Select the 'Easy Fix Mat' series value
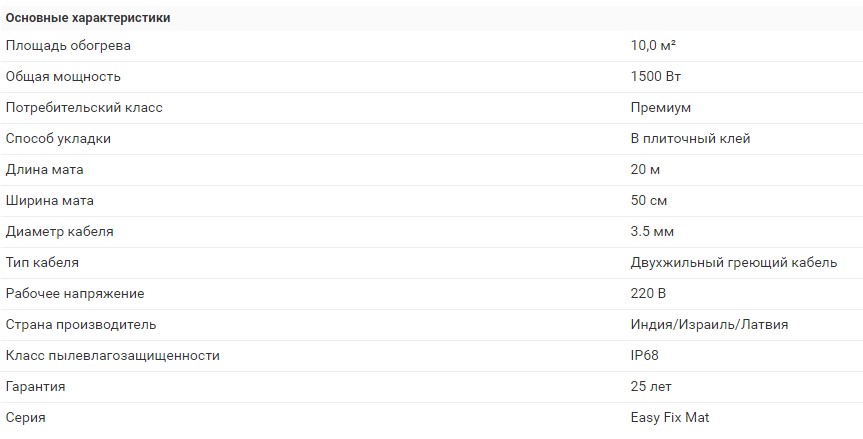Screen dimensions: 863x439 [670, 417]
